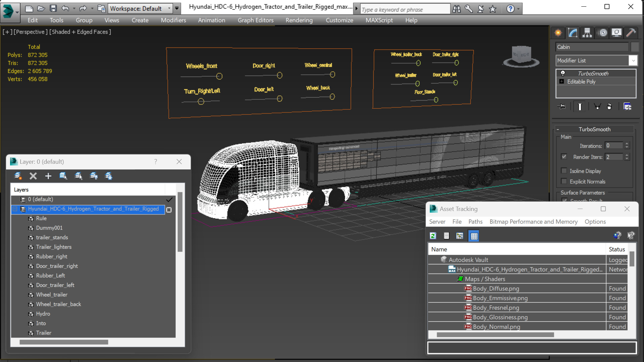Open the Hierarchy command panel tab
This screenshot has width=644, height=362.
[x=587, y=33]
